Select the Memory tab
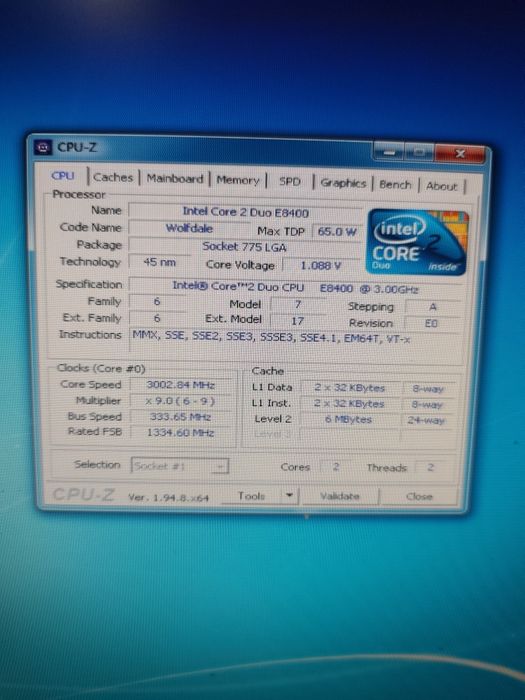The height and width of the screenshot is (700, 525). point(238,180)
